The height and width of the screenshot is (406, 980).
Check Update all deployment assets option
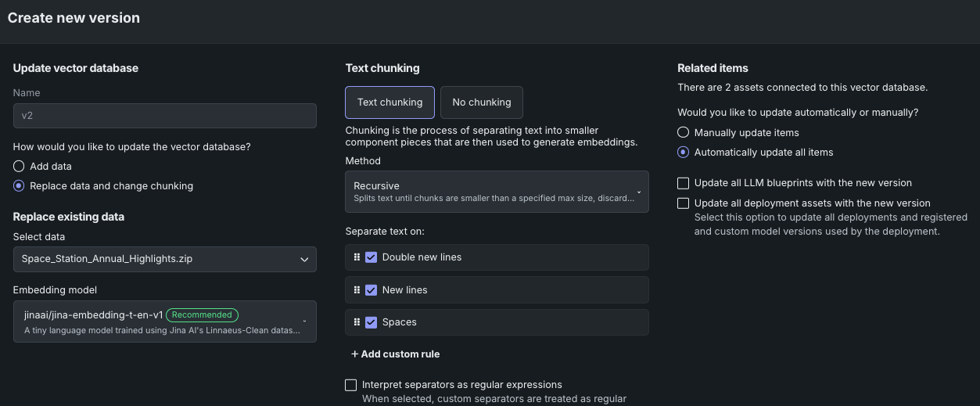(x=684, y=203)
